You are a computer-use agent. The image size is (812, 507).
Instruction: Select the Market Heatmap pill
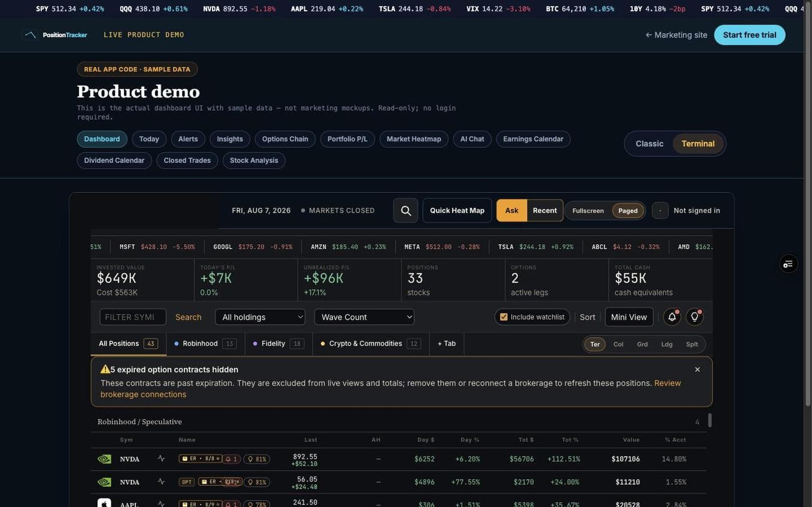click(414, 139)
